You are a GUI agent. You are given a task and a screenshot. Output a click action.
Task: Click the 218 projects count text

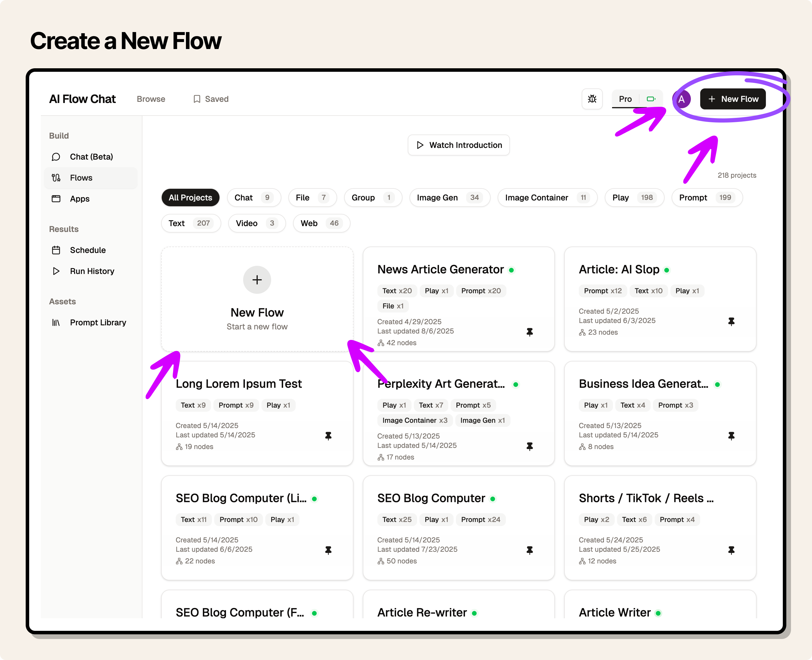[737, 175]
